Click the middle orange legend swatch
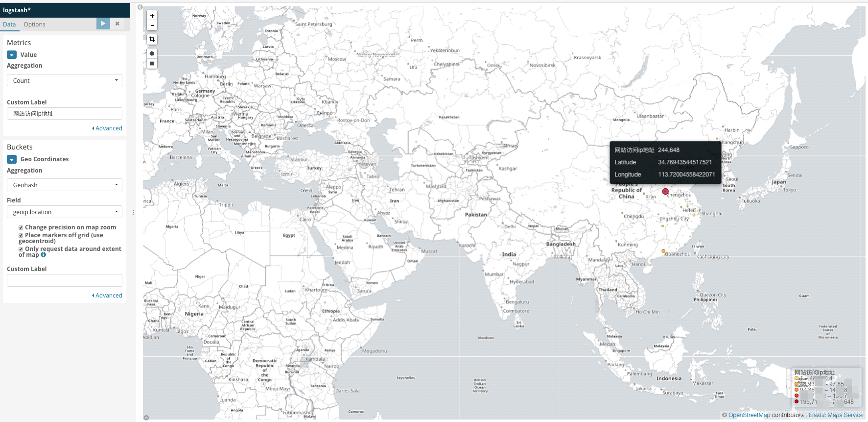 coord(797,390)
